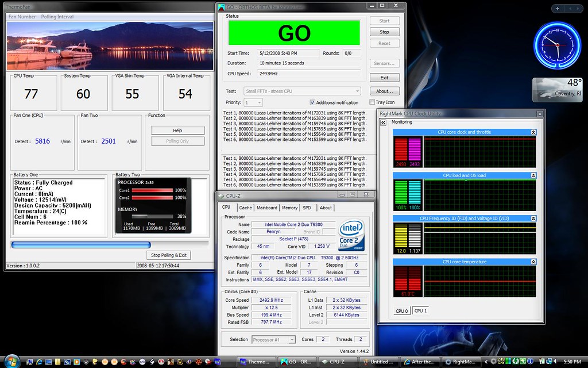Screen dimensions: 588x368
Task: Click the Reset button in ORTHOS
Action: 384,43
